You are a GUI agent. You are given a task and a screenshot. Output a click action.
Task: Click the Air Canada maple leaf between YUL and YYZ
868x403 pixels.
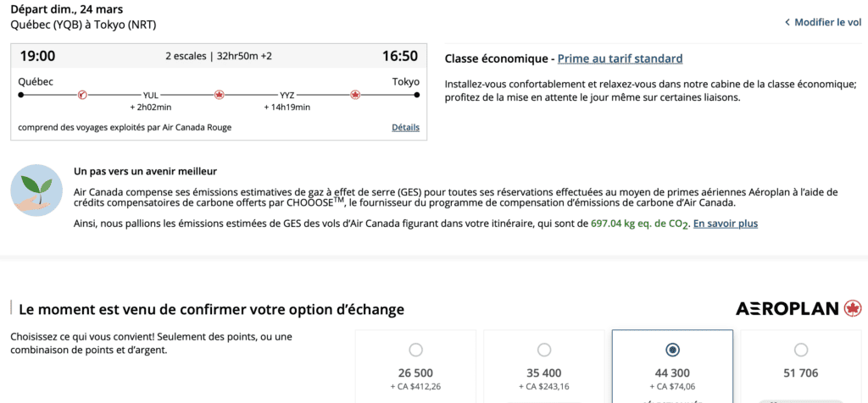[x=219, y=95]
